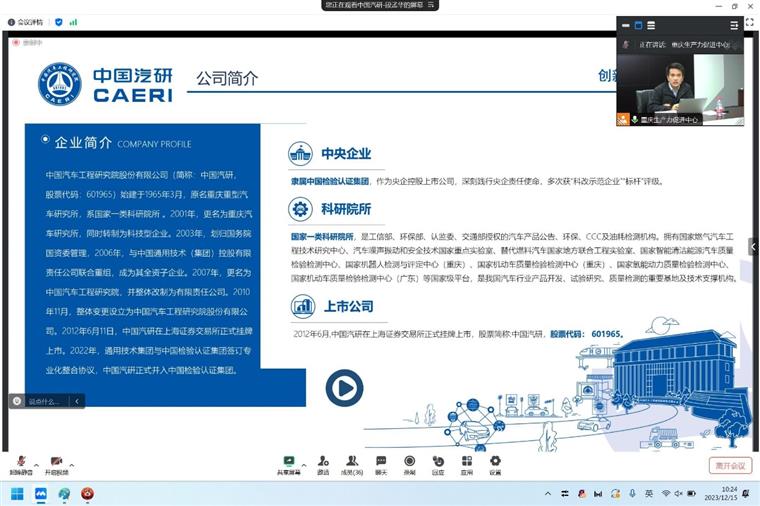The width and height of the screenshot is (760, 506).
Task: Click microphone status icon on speaker thumbnail
Action: click(634, 119)
